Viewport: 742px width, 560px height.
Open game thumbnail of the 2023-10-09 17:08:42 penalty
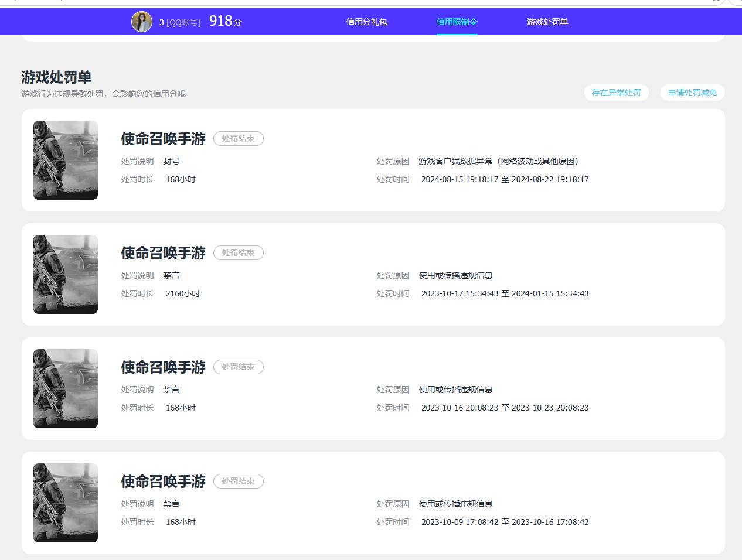(x=66, y=503)
